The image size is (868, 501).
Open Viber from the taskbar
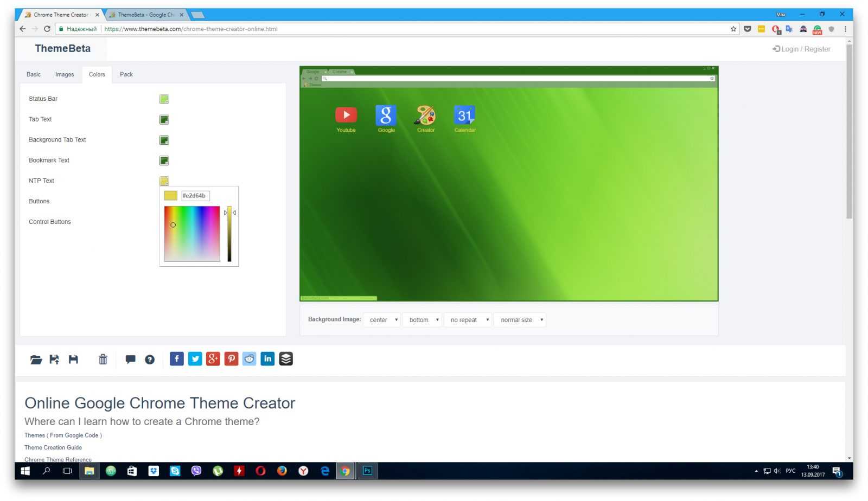(196, 471)
